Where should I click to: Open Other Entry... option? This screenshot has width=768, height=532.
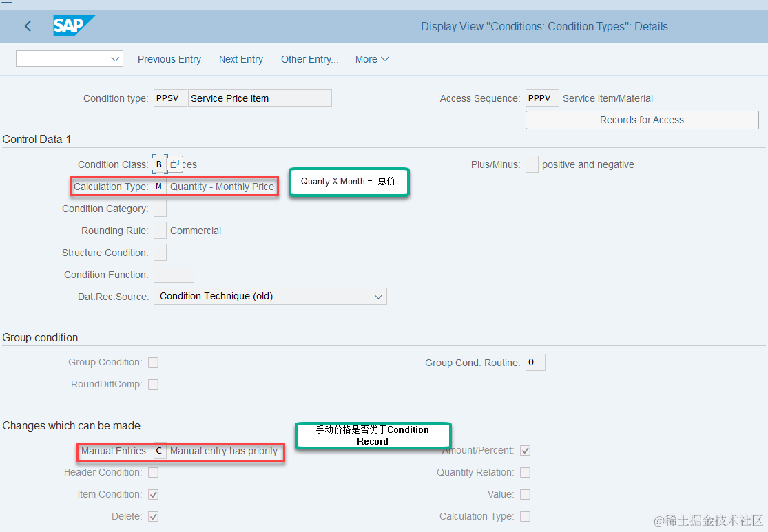[309, 59]
